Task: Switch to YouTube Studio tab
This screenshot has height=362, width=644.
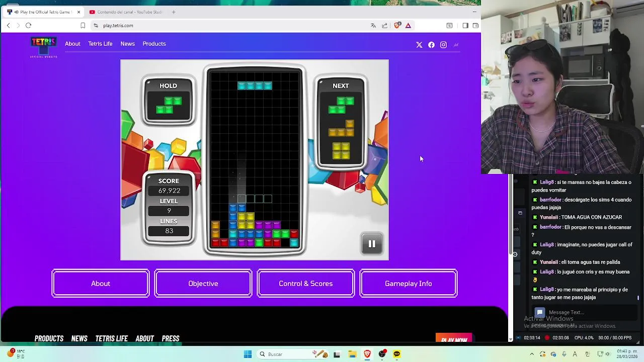Action: [126, 12]
